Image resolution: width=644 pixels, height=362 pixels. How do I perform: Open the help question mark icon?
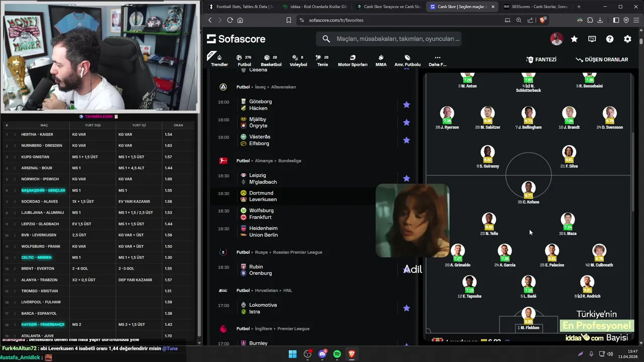(610, 39)
